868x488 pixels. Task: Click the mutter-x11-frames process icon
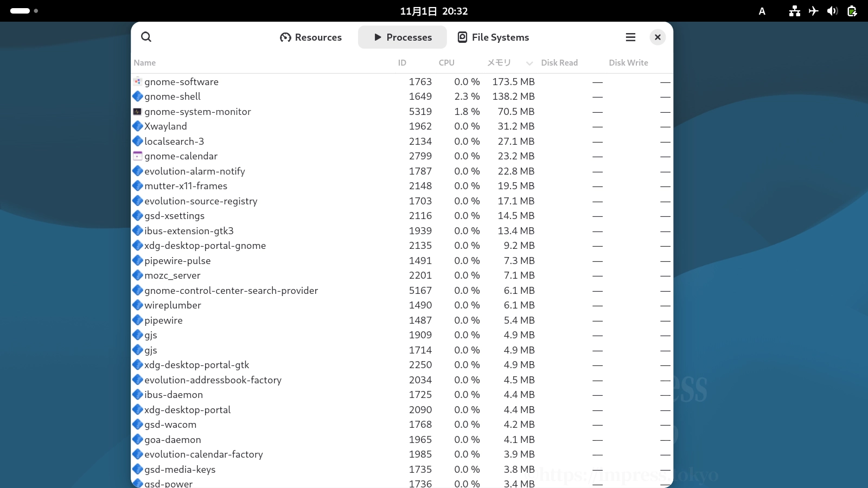pos(138,186)
